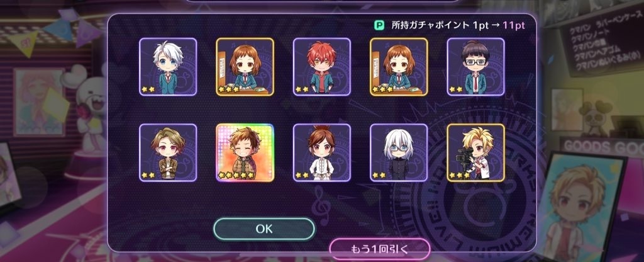
Task: Select the boy in white martial arts uniform card
Action: [x=322, y=152]
